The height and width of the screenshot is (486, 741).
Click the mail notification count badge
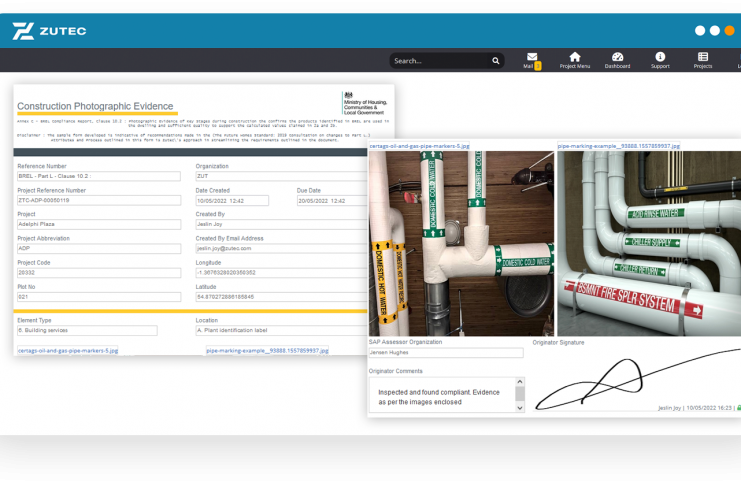[538, 66]
